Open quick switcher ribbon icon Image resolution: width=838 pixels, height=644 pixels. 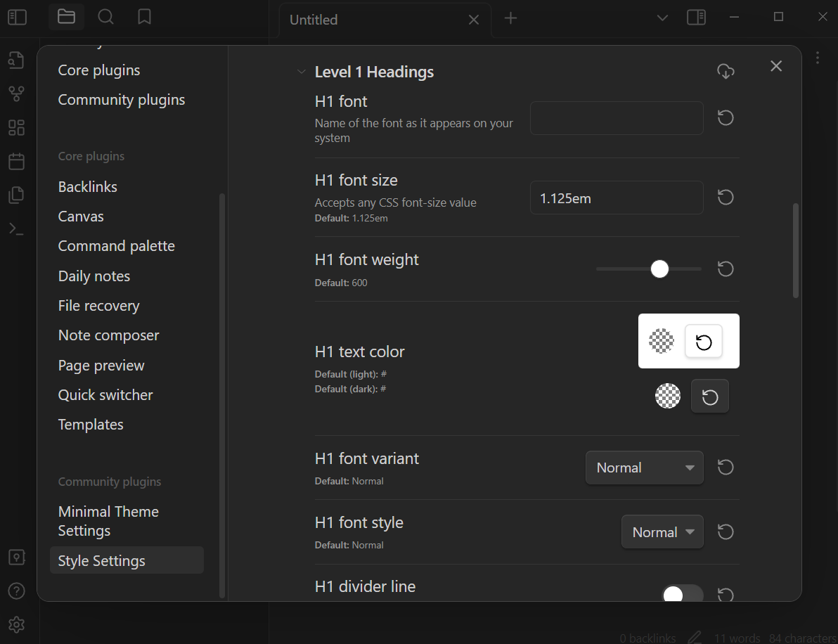click(x=17, y=60)
